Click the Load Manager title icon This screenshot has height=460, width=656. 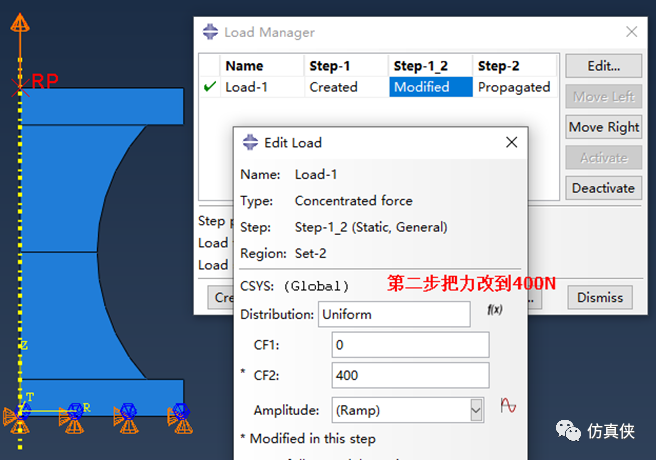click(210, 32)
